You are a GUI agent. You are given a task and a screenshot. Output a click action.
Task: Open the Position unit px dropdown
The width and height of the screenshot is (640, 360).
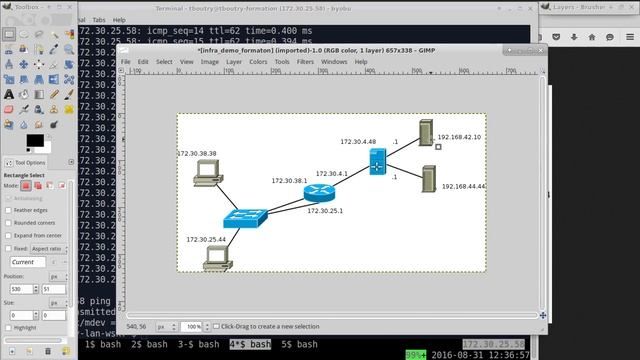tap(58, 277)
